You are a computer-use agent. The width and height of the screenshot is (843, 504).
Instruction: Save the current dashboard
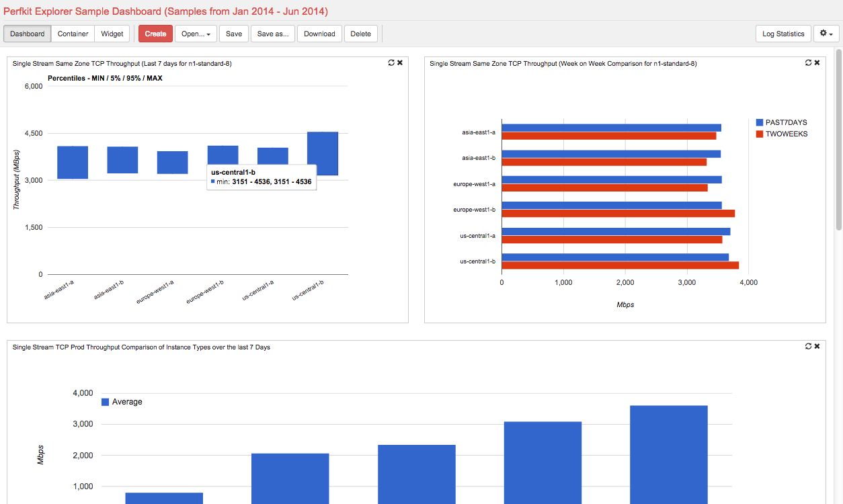coord(234,34)
